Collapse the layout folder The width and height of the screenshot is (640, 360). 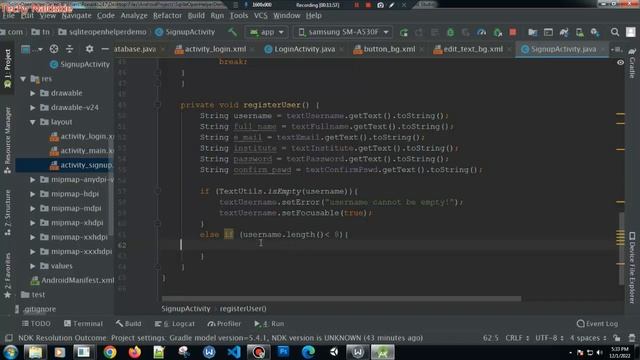(33, 122)
